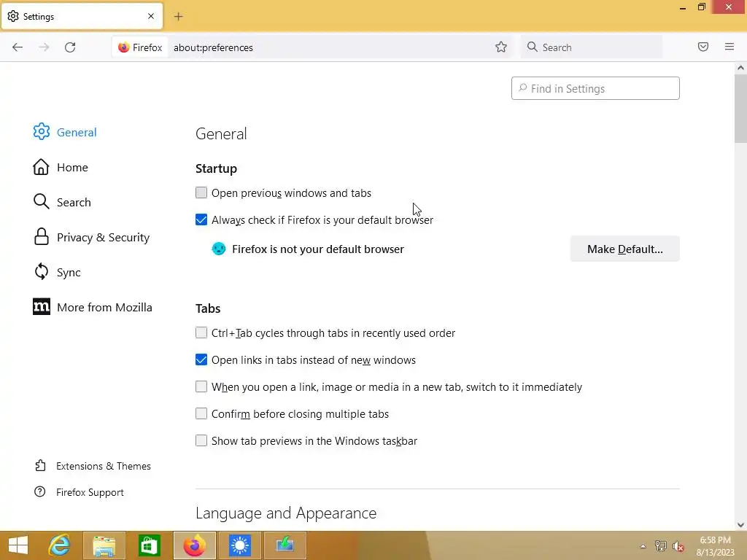Enable Confirm before closing multiple tabs
The image size is (747, 560).
[x=201, y=413]
